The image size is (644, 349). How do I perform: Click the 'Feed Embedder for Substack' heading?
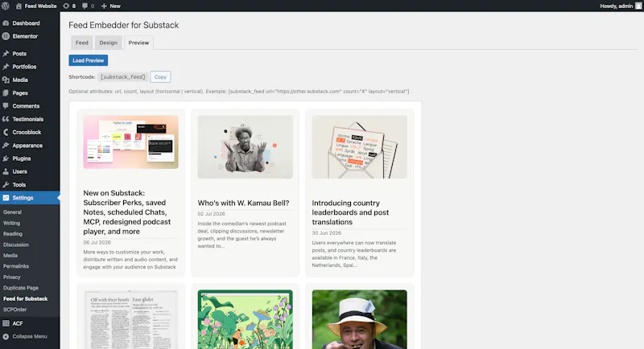(124, 25)
